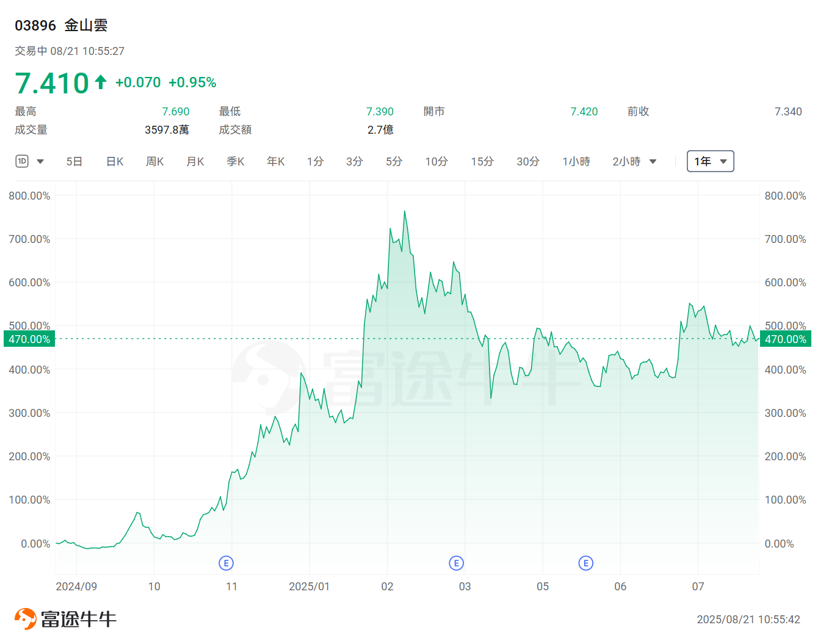Click the green up arrow beside price 7.410
This screenshot has width=815, height=644.
click(x=101, y=81)
